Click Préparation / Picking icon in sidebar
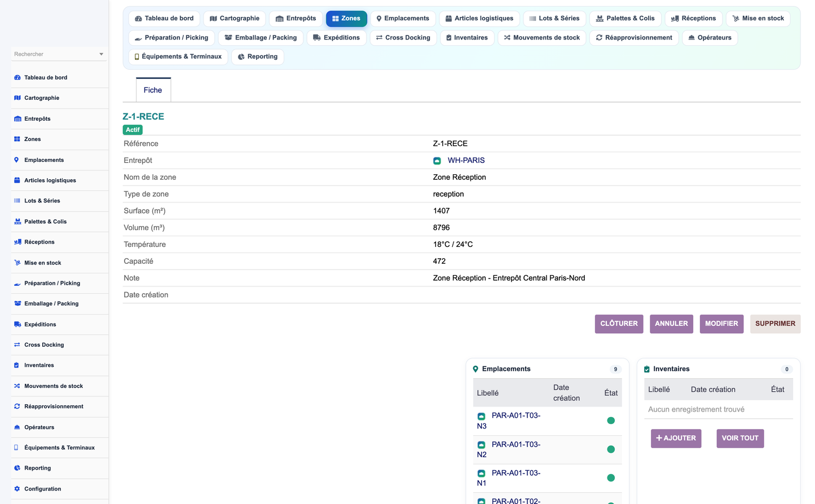The image size is (815, 504). pos(17,284)
